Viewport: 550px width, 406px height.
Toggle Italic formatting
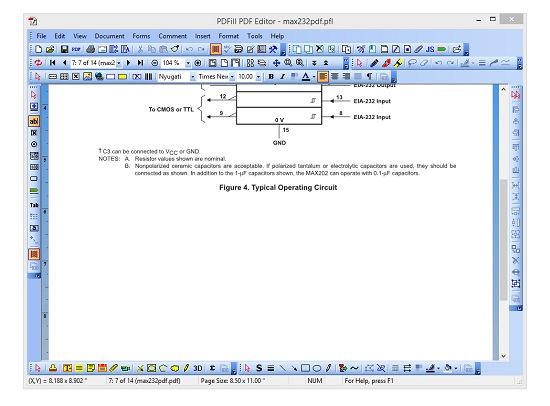point(282,76)
